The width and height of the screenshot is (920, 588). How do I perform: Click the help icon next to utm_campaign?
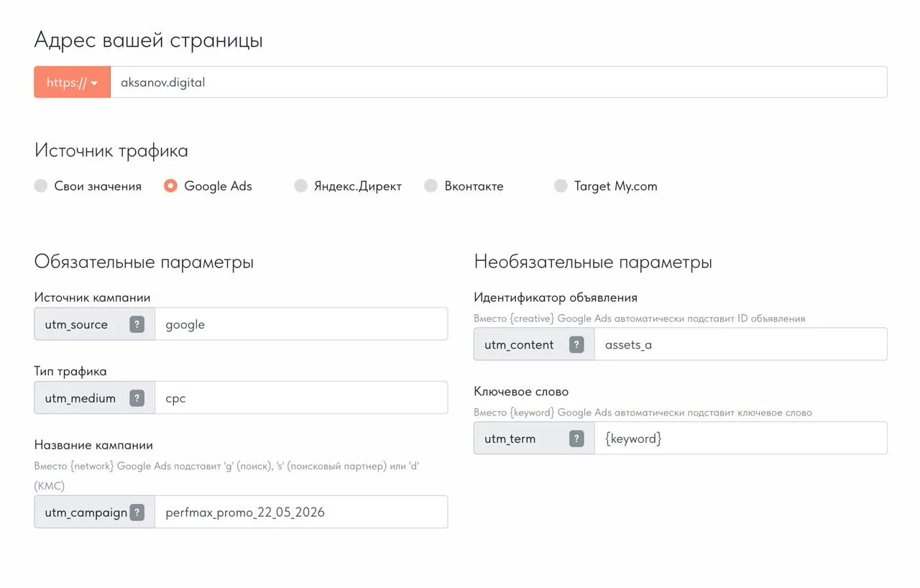pos(137,512)
